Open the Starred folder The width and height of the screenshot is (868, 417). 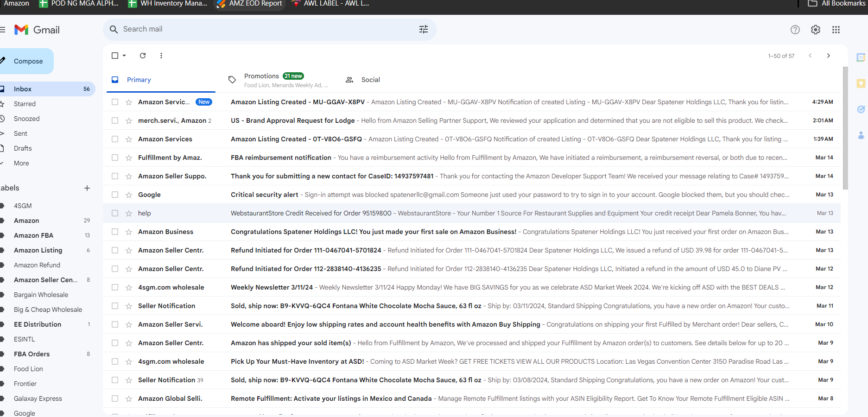click(x=25, y=104)
